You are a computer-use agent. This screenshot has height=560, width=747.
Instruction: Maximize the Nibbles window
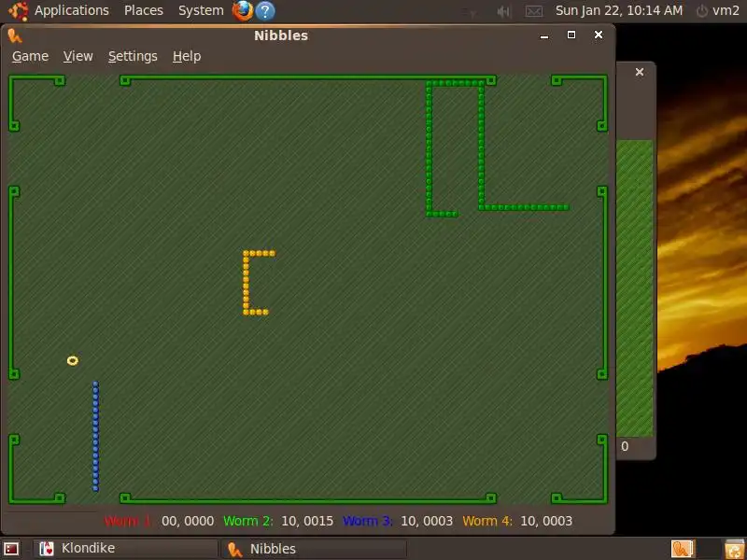tap(571, 35)
